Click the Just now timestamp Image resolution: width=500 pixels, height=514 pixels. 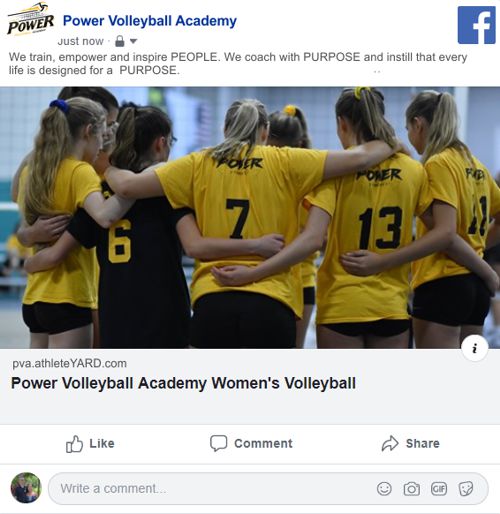pyautogui.click(x=80, y=41)
